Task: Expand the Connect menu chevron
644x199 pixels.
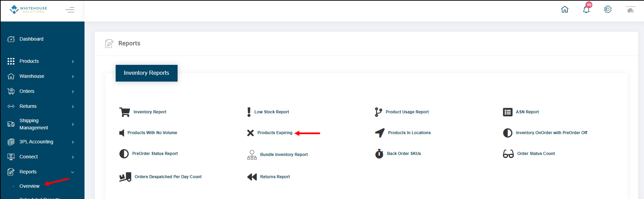Action: coord(73,157)
